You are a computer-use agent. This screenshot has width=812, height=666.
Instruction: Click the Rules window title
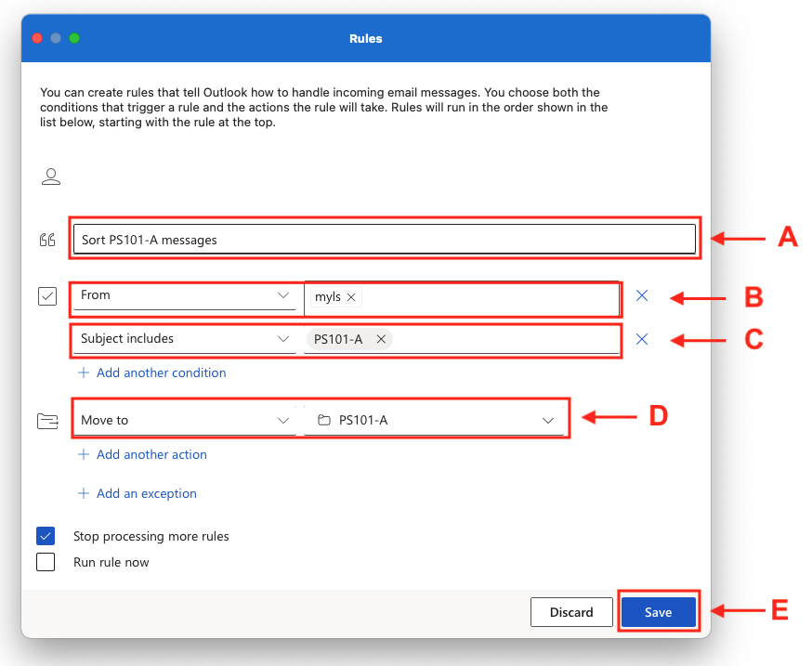(x=366, y=39)
